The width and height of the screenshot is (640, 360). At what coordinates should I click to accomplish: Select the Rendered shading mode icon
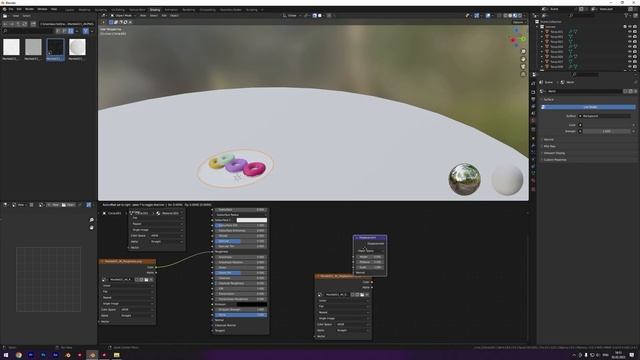[520, 16]
